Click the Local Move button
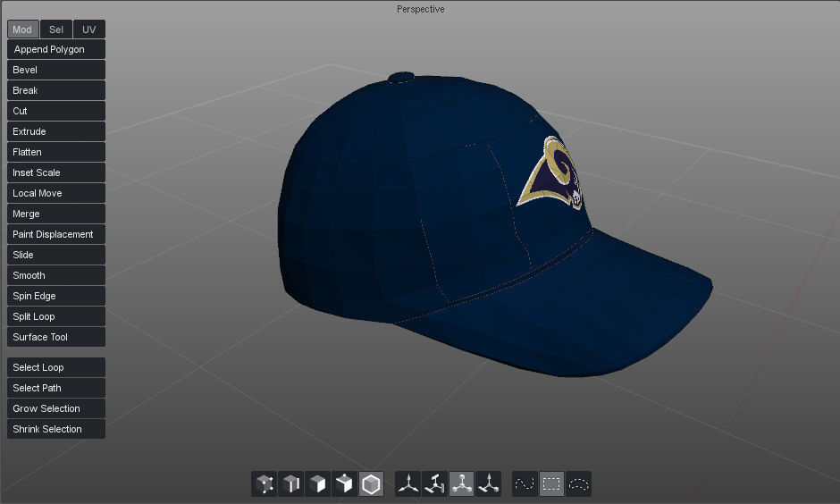 pos(56,193)
